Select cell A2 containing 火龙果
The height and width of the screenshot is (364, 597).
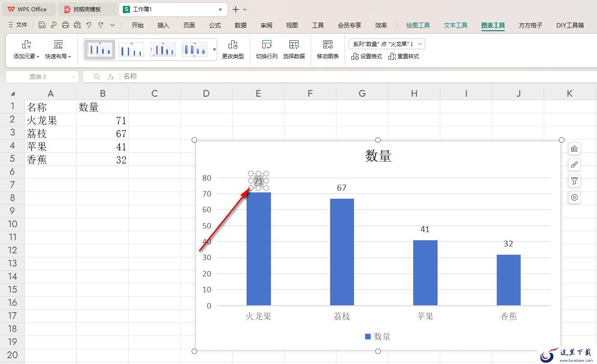pos(51,121)
